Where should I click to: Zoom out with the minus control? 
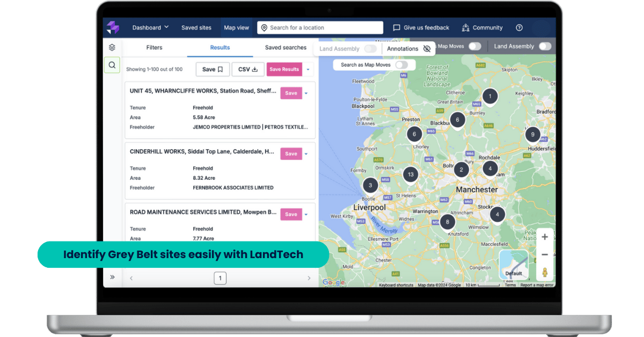coord(544,255)
